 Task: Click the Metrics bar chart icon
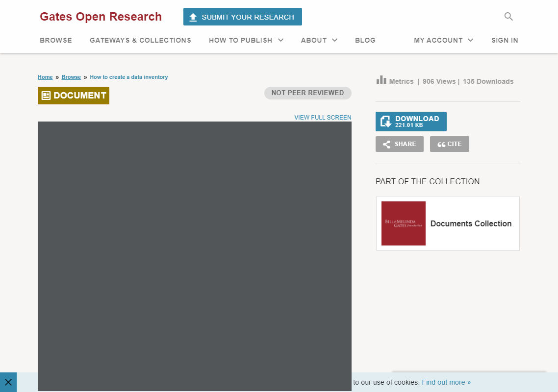[381, 80]
